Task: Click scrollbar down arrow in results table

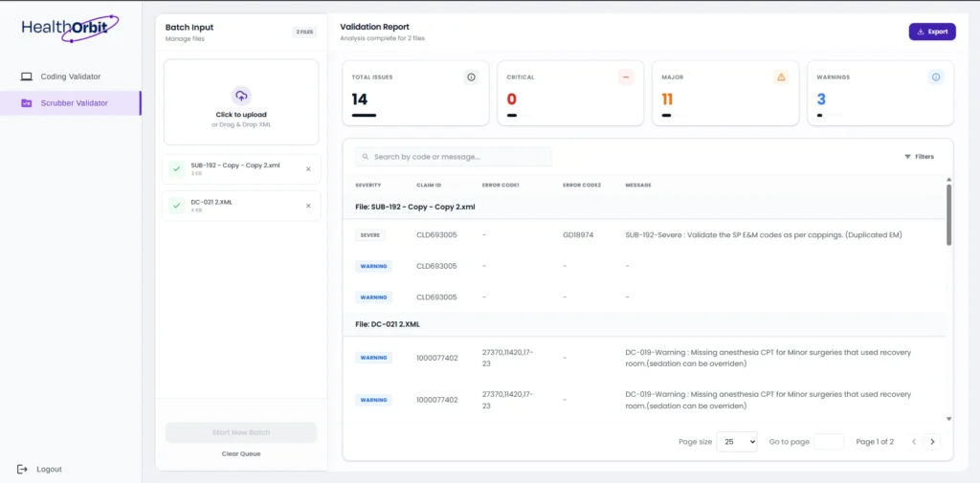Action: point(948,419)
